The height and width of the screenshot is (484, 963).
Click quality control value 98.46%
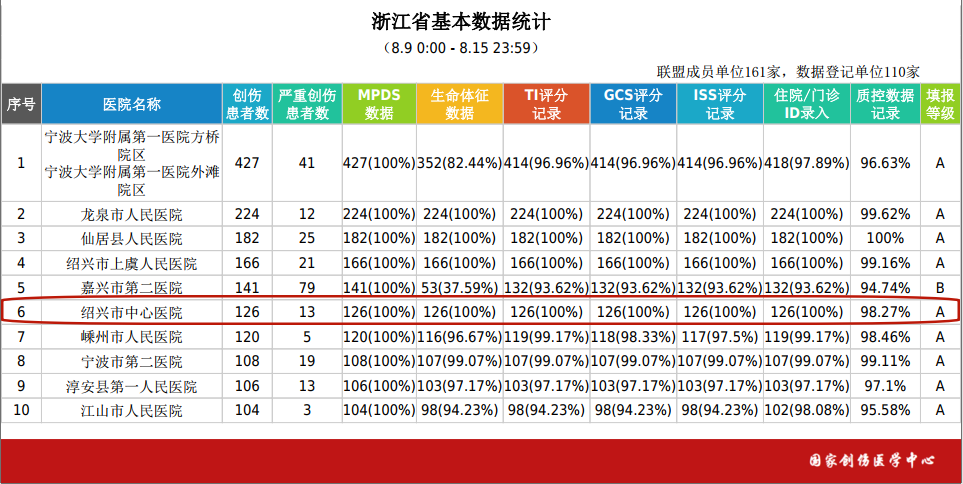click(885, 337)
